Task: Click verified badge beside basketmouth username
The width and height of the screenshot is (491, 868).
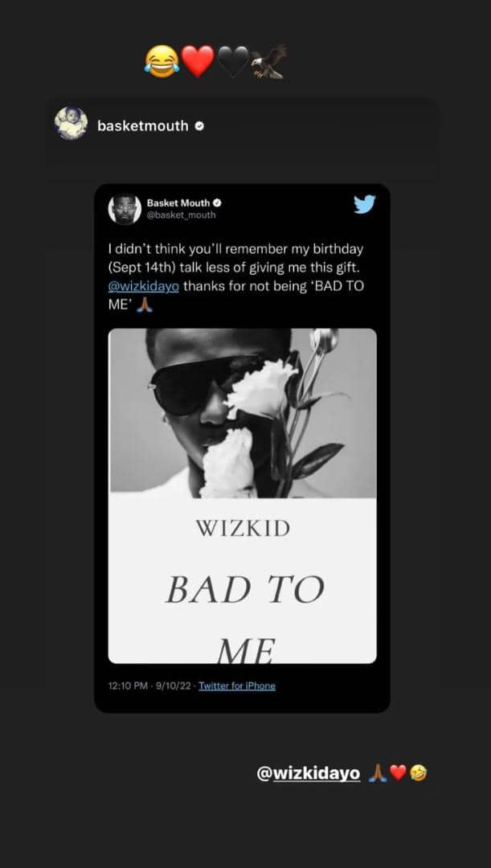Action: [x=198, y=126]
